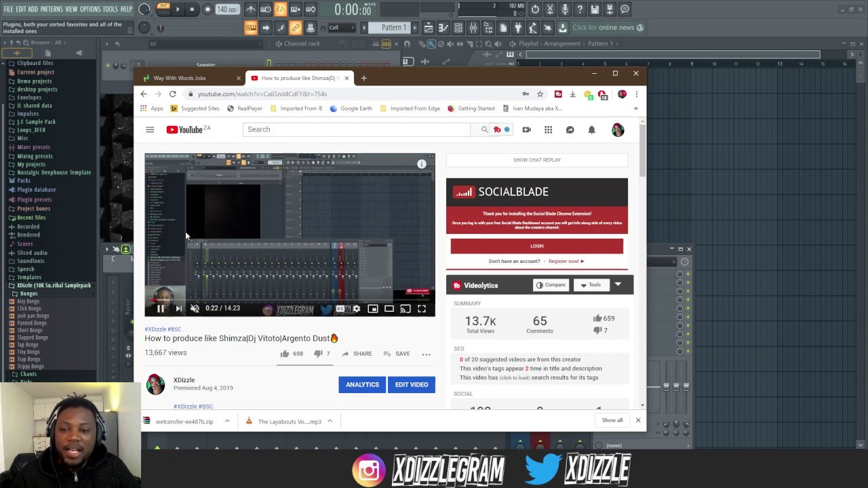
Task: Bookmark this page with the star icon
Action: [x=540, y=94]
